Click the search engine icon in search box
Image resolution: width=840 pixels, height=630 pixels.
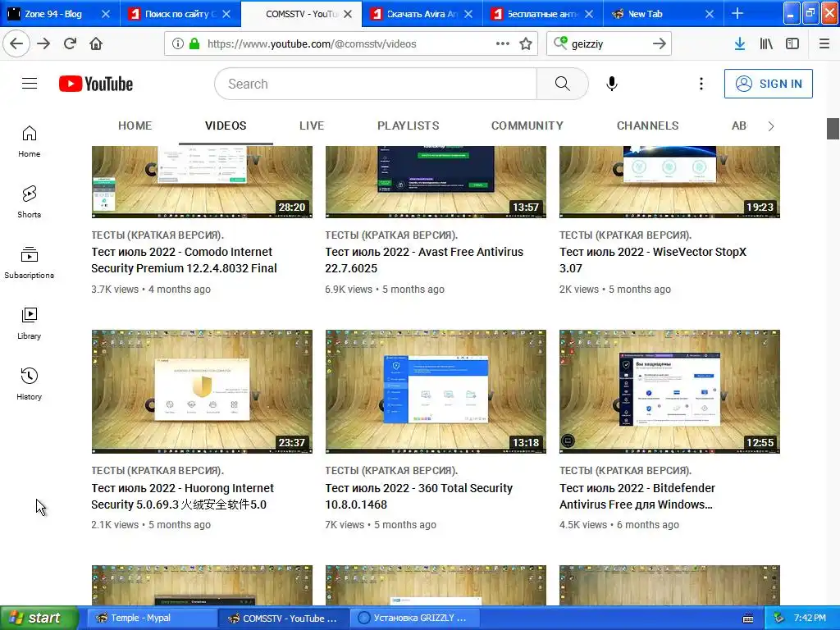point(560,43)
